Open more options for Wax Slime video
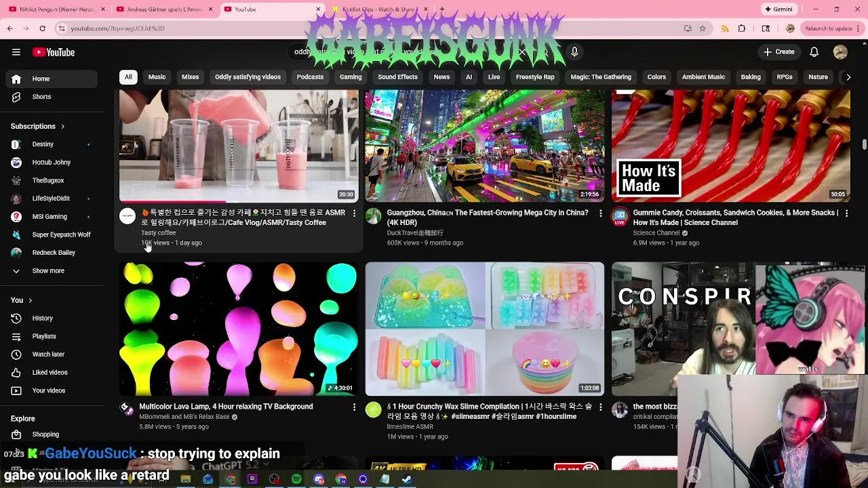This screenshot has width=868, height=488. tap(600, 407)
